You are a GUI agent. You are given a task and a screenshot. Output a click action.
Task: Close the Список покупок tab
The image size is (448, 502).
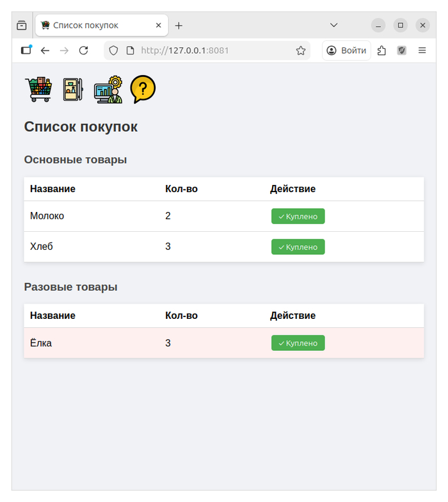point(159,26)
